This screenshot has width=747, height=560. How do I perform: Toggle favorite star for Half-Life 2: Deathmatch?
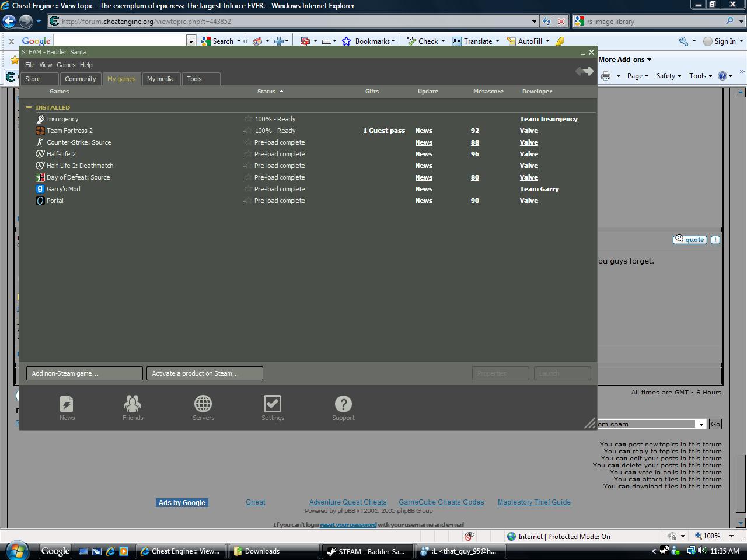247,166
